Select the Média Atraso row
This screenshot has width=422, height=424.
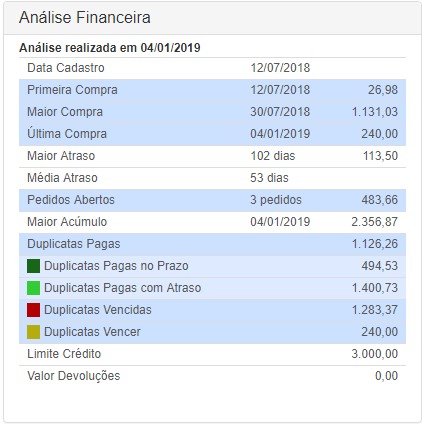pyautogui.click(x=212, y=178)
